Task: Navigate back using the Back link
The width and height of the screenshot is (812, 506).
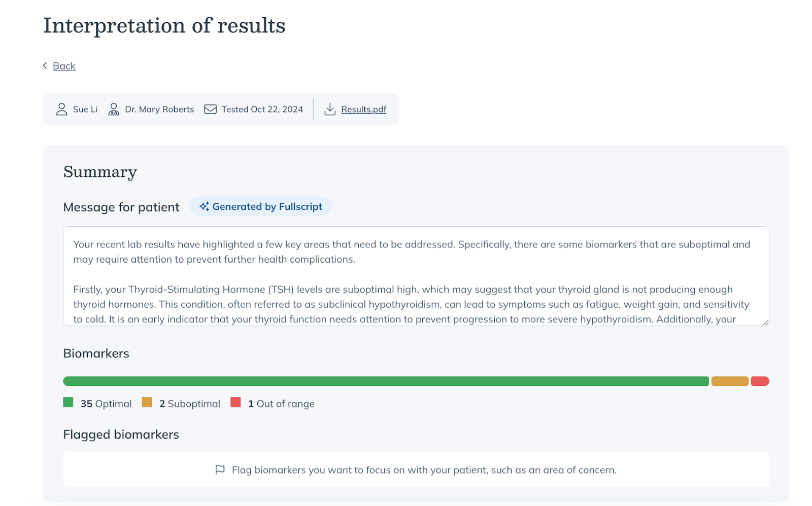Action: (x=63, y=65)
